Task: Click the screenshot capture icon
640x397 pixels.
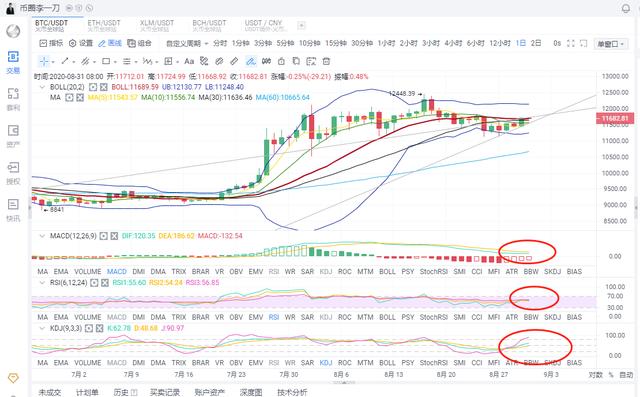Action: click(x=584, y=43)
